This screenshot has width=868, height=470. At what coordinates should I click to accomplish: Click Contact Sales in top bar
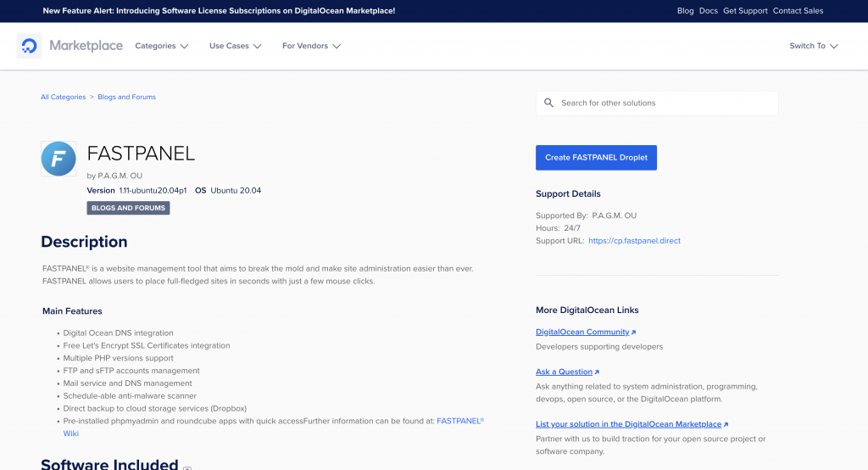pyautogui.click(x=798, y=11)
